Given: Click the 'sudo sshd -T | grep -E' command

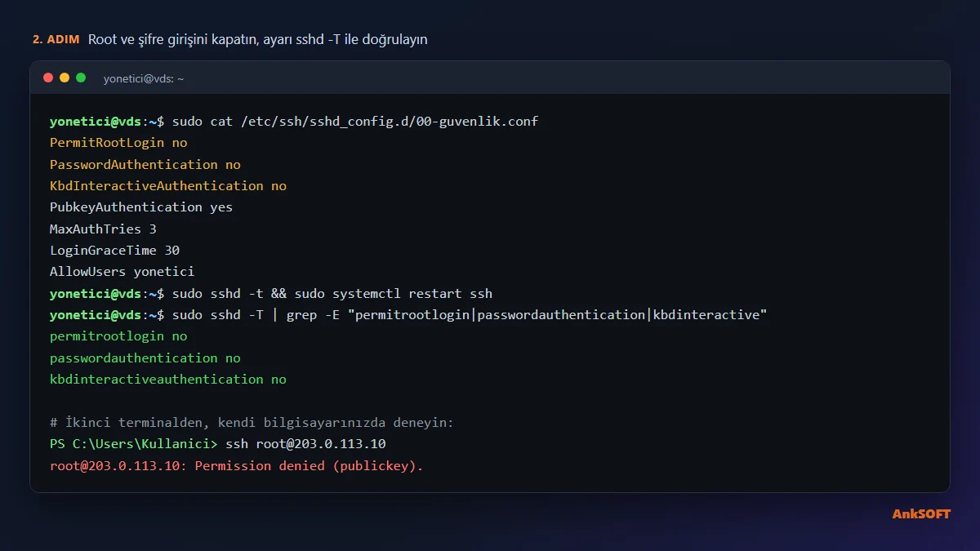Looking at the screenshot, I should (x=408, y=315).
